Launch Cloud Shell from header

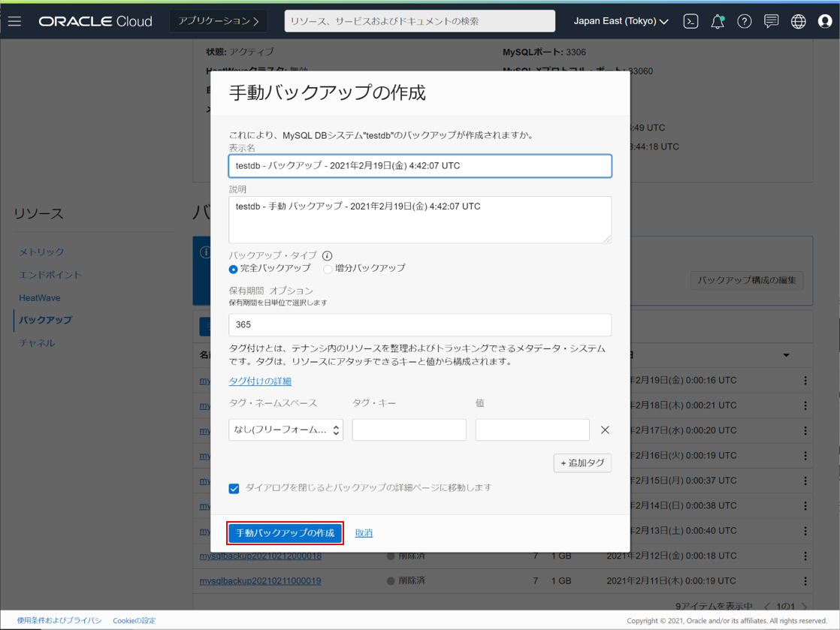pyautogui.click(x=690, y=21)
